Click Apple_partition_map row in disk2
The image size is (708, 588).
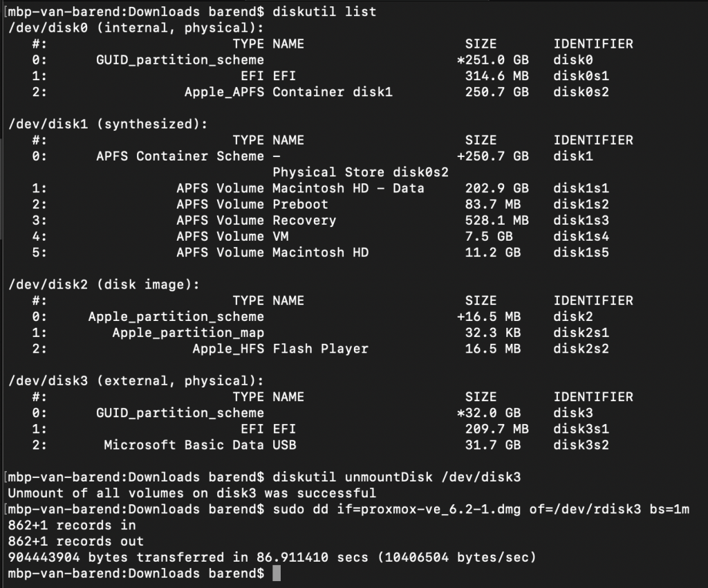coord(321,333)
